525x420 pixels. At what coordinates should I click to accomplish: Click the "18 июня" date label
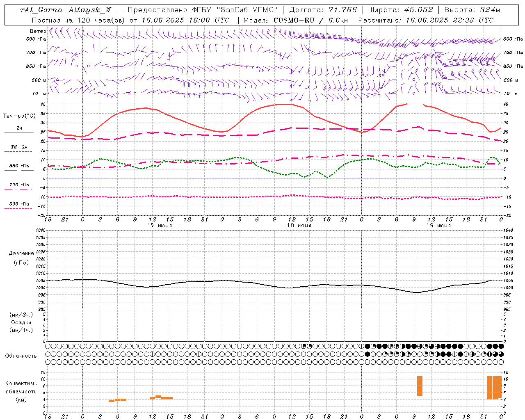299,226
